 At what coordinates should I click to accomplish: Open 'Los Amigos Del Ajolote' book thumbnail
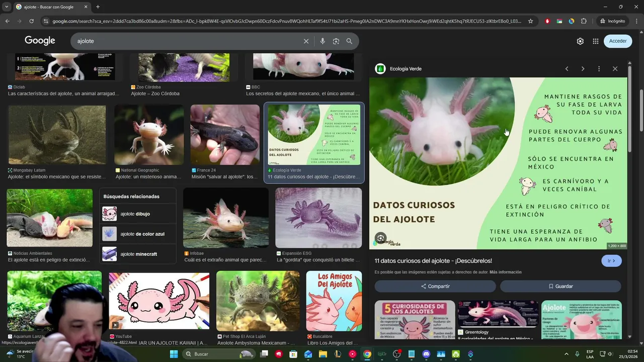pos(334,301)
